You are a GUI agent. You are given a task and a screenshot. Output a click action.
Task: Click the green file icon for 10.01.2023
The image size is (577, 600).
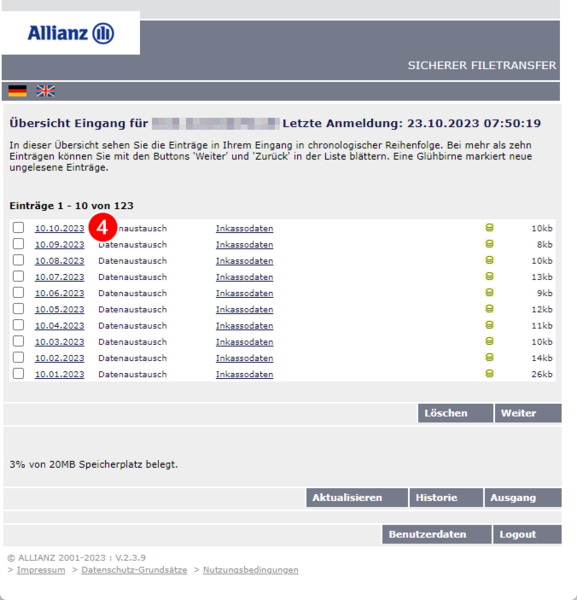pos(489,373)
